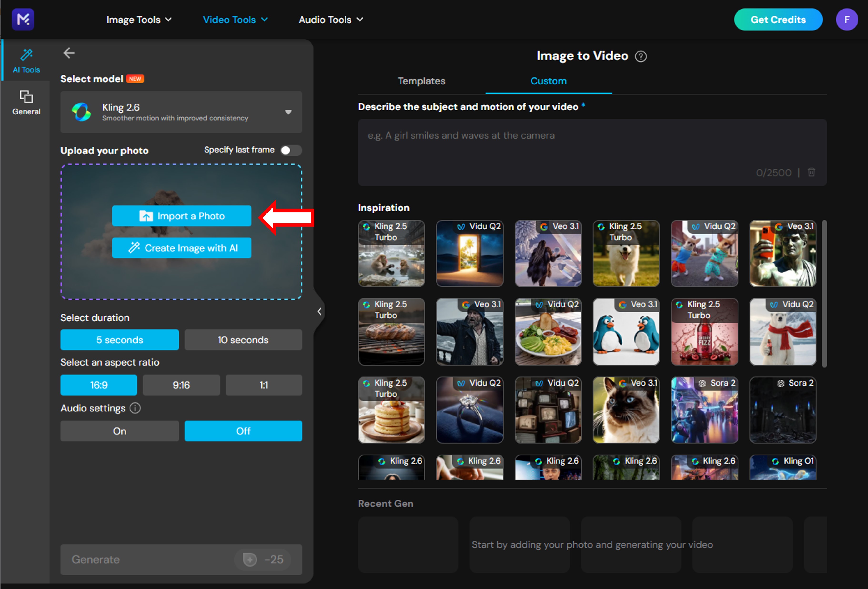This screenshot has height=589, width=868.
Task: Click the Inspiration gallery scrollbar
Action: click(x=824, y=293)
